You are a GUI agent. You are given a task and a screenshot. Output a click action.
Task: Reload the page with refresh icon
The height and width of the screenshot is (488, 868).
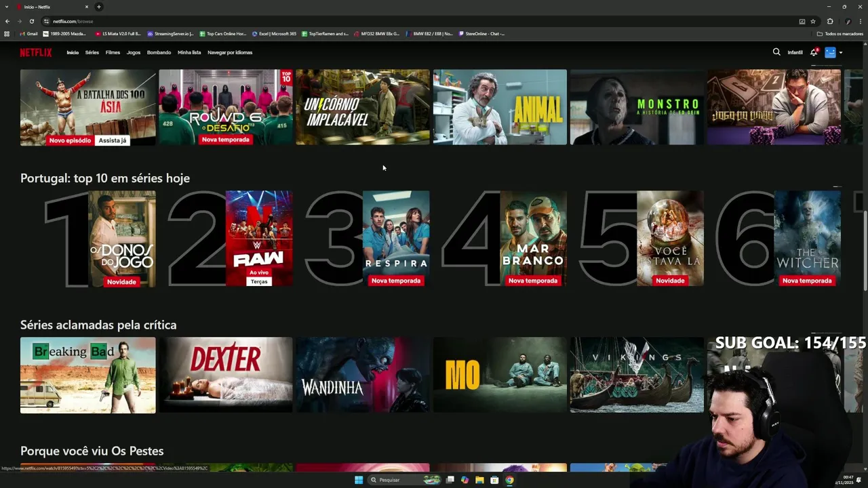(31, 21)
